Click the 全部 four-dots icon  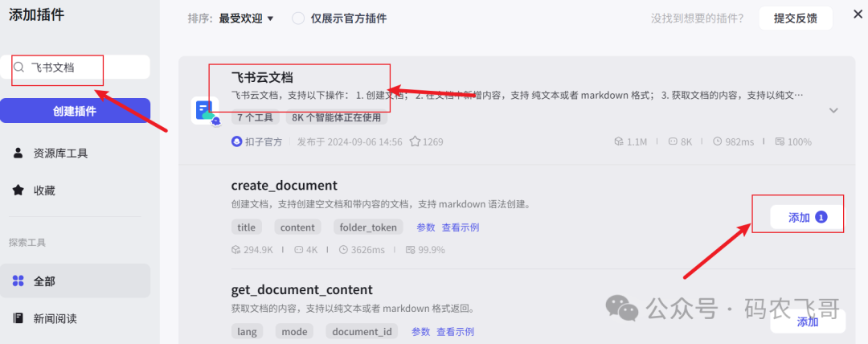(x=18, y=281)
